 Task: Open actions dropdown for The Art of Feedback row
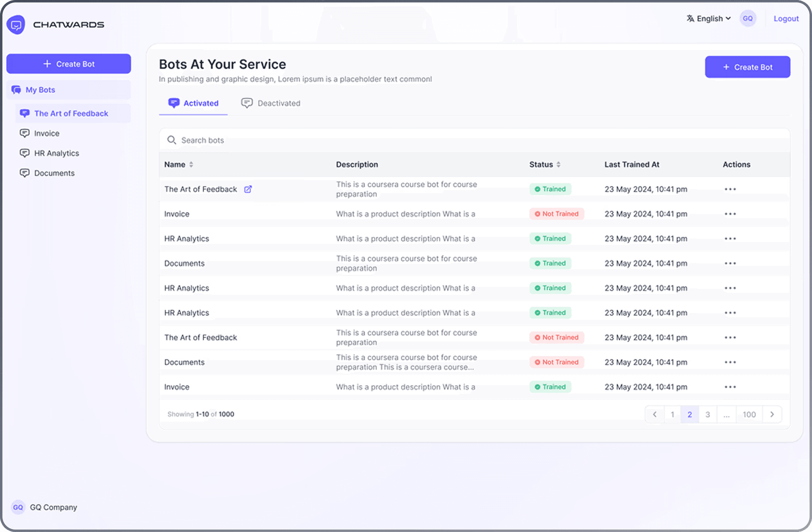tap(730, 189)
